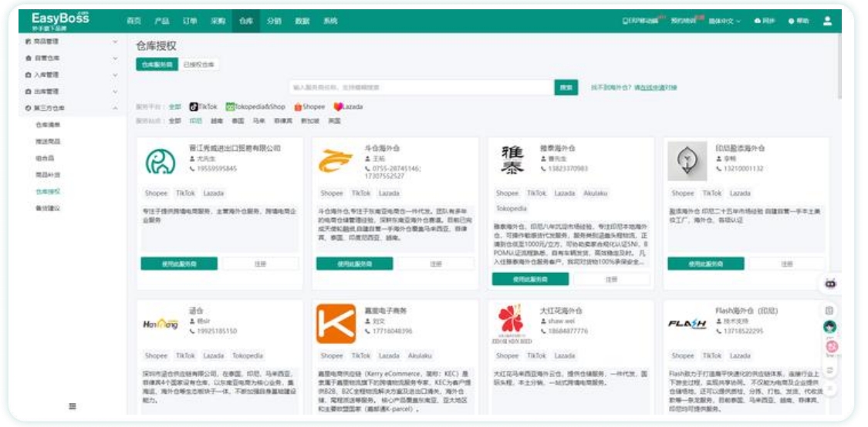Open the user account avatar icon
The height and width of the screenshot is (427, 868).
828,21
